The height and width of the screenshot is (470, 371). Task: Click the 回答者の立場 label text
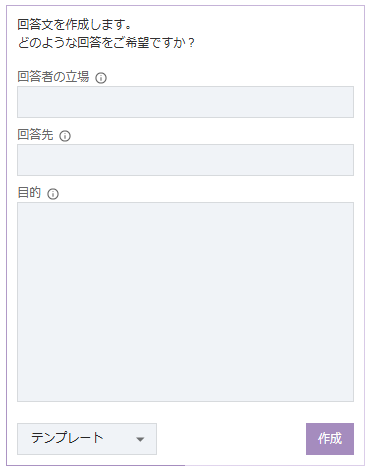click(x=53, y=77)
